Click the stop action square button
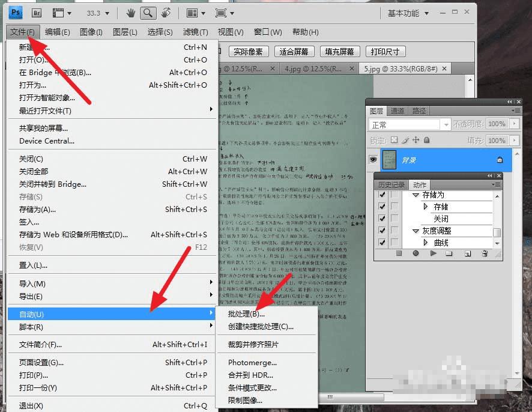532x412 pixels. click(x=399, y=253)
